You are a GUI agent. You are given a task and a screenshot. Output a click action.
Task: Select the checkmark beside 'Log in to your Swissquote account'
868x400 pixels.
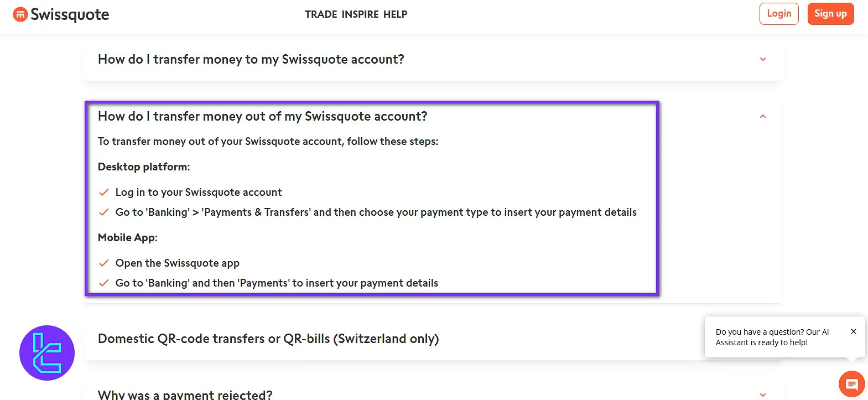point(104,192)
